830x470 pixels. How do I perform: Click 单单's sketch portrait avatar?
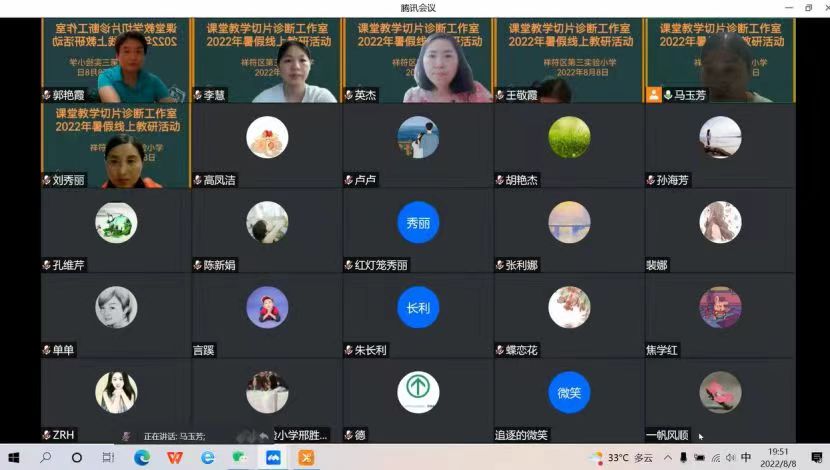pyautogui.click(x=116, y=308)
